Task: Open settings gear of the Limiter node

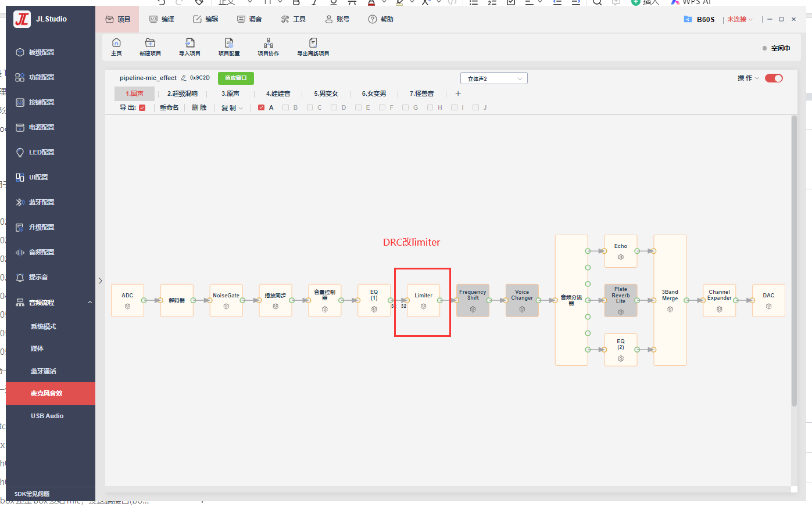Action: 423,307
